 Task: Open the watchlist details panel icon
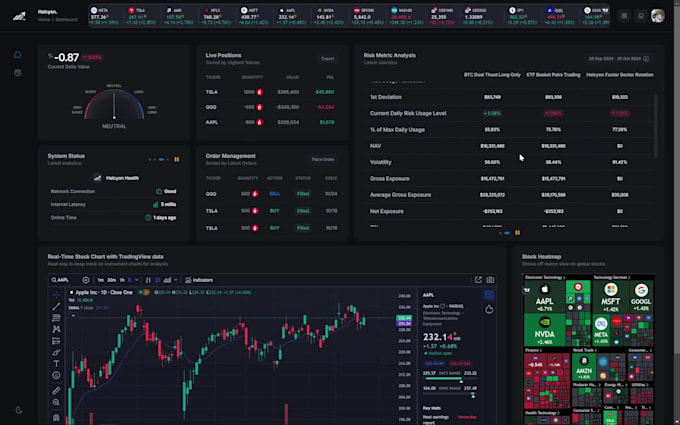click(489, 295)
